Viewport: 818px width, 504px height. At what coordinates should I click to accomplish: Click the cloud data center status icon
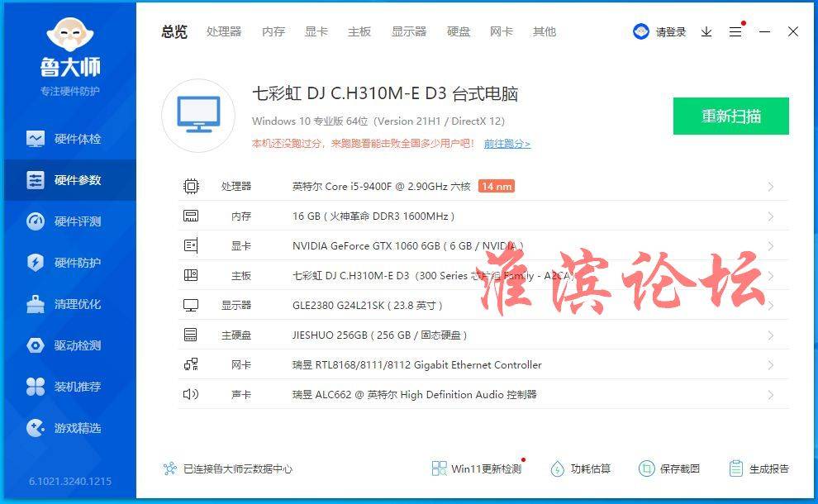(170, 468)
